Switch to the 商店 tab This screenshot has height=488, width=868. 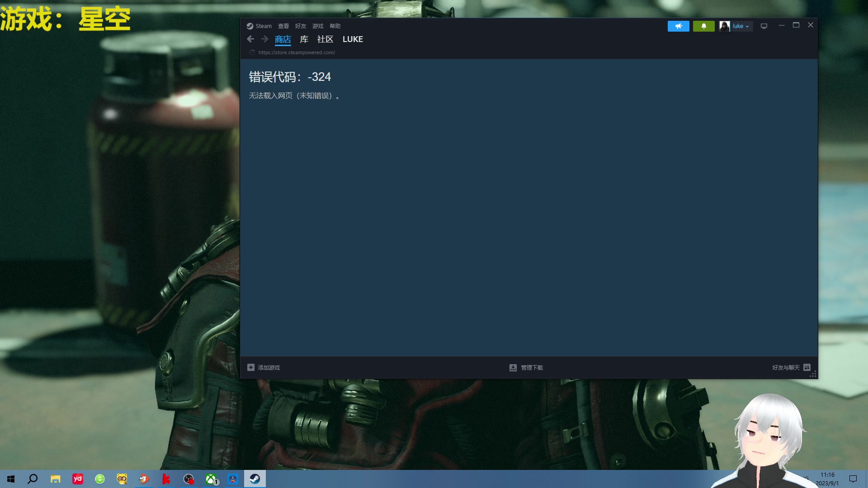[283, 39]
